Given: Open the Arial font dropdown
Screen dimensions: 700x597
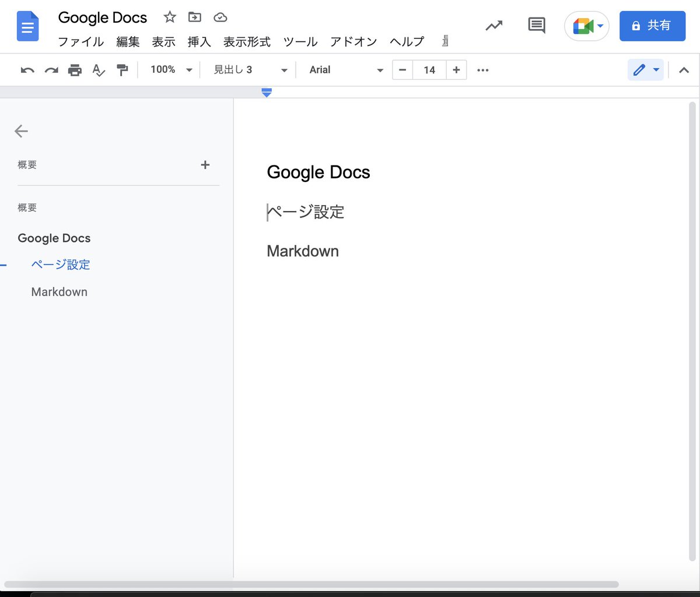Looking at the screenshot, I should point(346,70).
